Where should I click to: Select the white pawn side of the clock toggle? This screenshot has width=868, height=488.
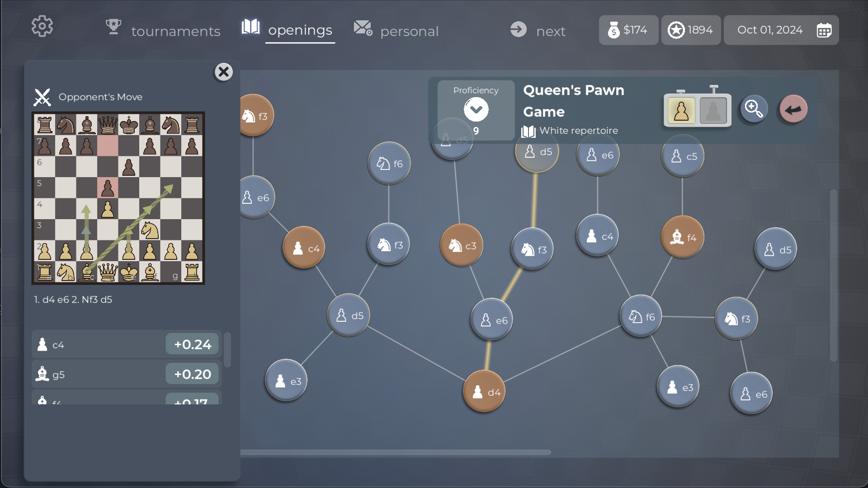pyautogui.click(x=681, y=110)
